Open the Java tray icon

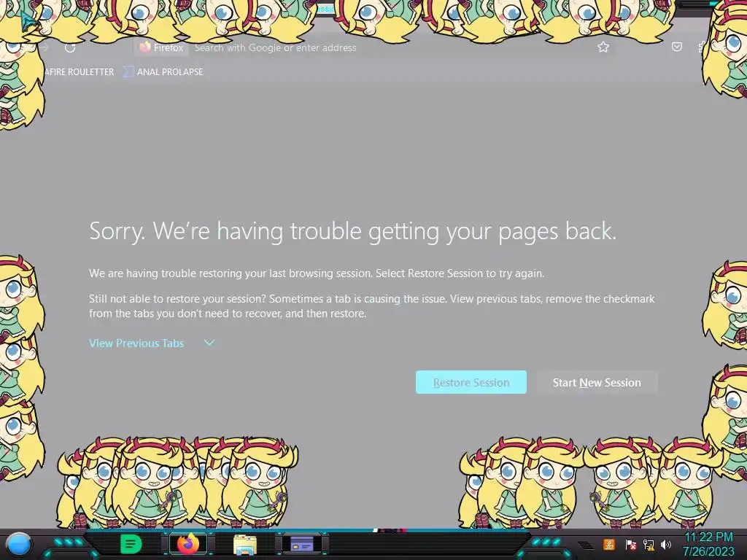608,544
